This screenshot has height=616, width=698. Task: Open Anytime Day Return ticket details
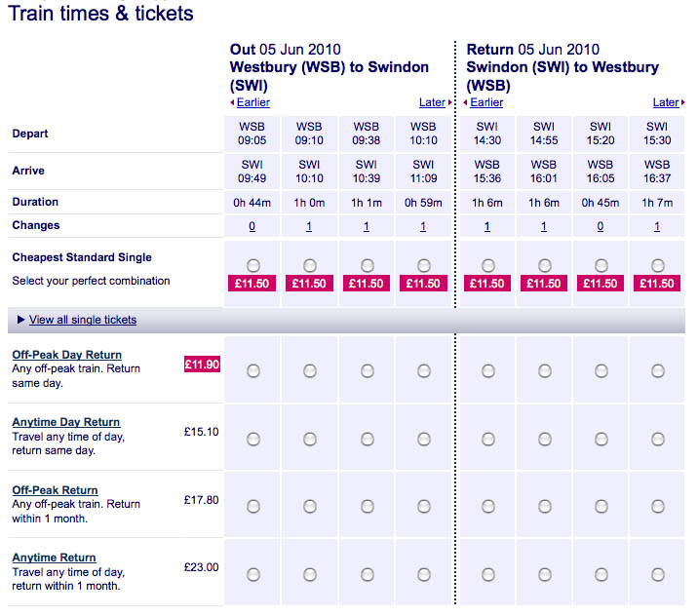[65, 422]
